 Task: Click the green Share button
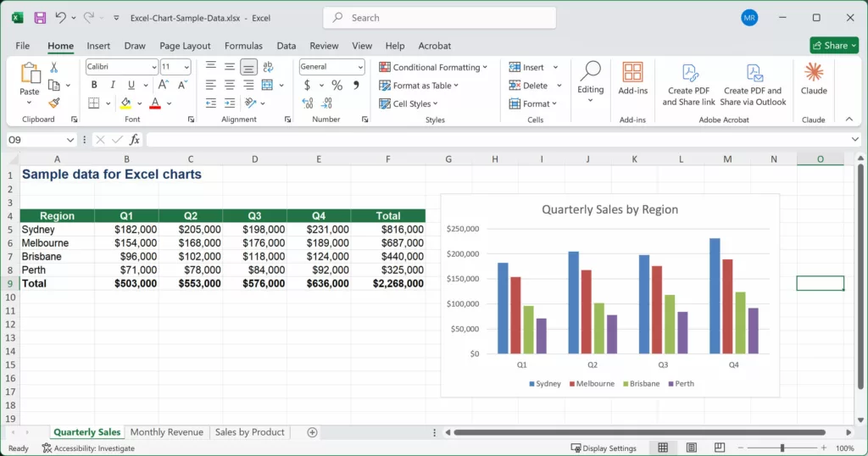834,46
